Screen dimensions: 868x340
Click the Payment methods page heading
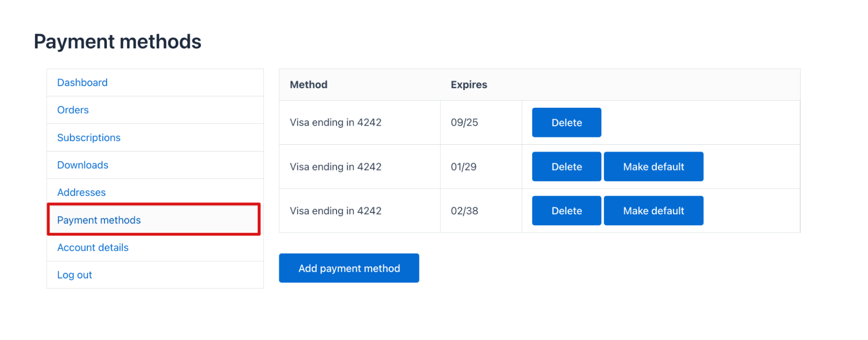coord(118,41)
